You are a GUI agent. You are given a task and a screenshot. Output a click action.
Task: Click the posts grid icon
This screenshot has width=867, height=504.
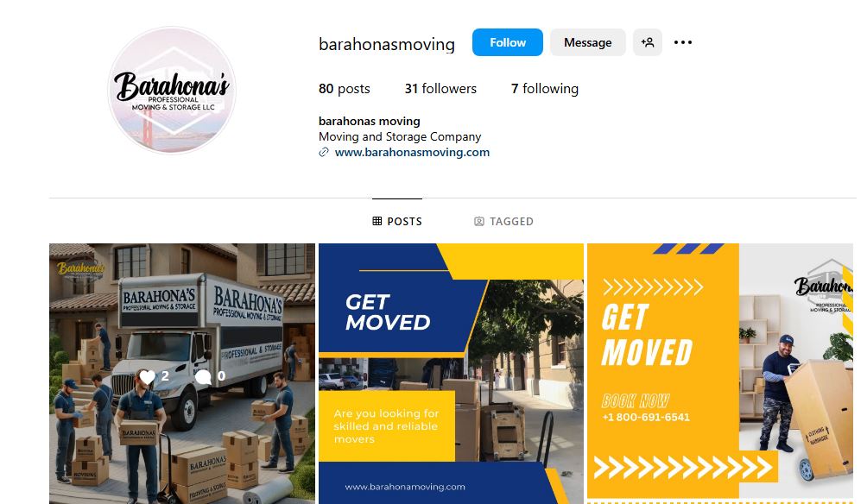pos(377,221)
